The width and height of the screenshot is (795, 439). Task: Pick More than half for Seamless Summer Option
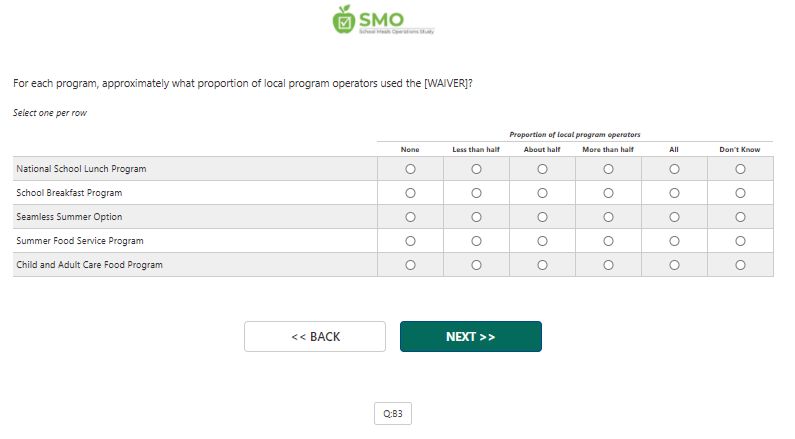[608, 217]
